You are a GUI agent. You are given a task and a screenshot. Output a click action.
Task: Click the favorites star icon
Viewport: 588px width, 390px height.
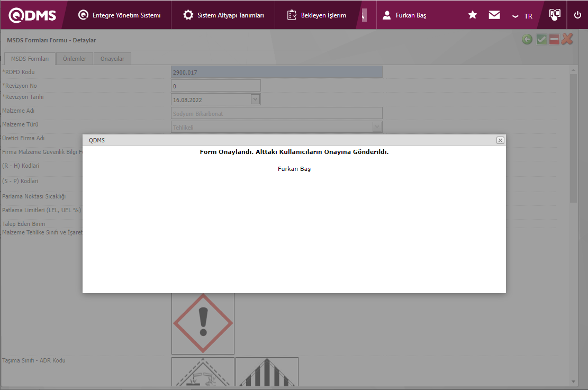(x=473, y=15)
